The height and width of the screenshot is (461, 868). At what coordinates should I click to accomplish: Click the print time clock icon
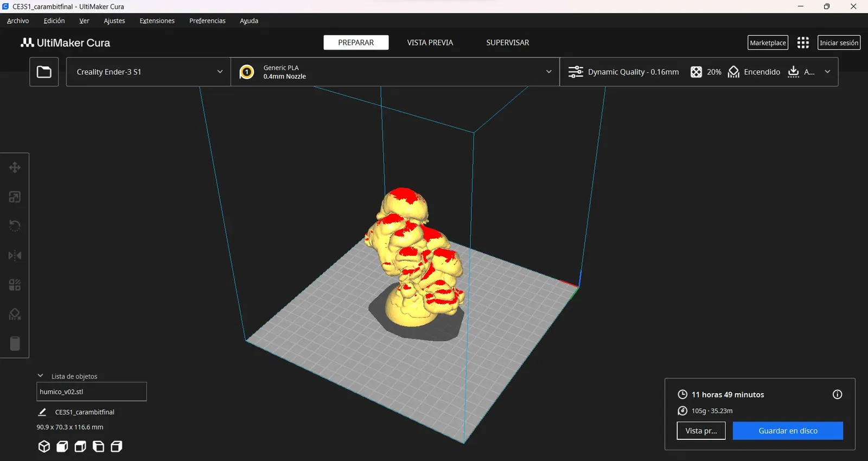pos(682,394)
